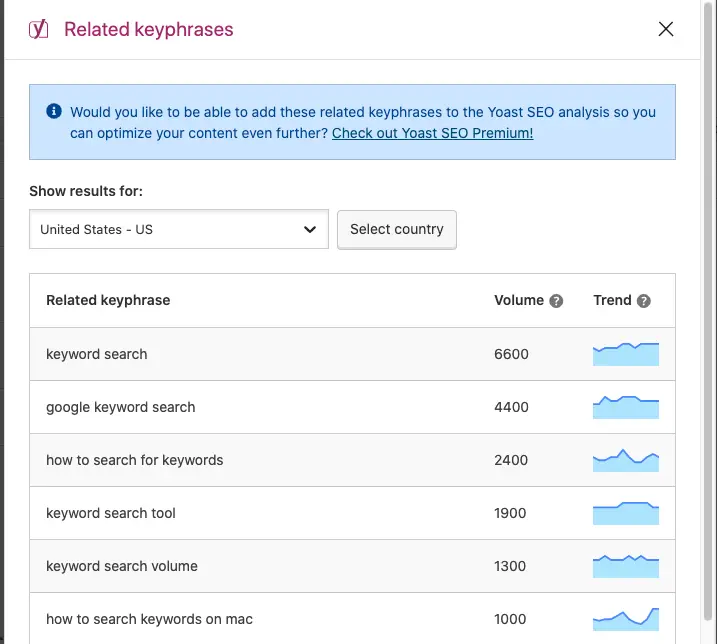Click trend chart for 'keyword search' row
The height and width of the screenshot is (644, 717).
coord(626,354)
